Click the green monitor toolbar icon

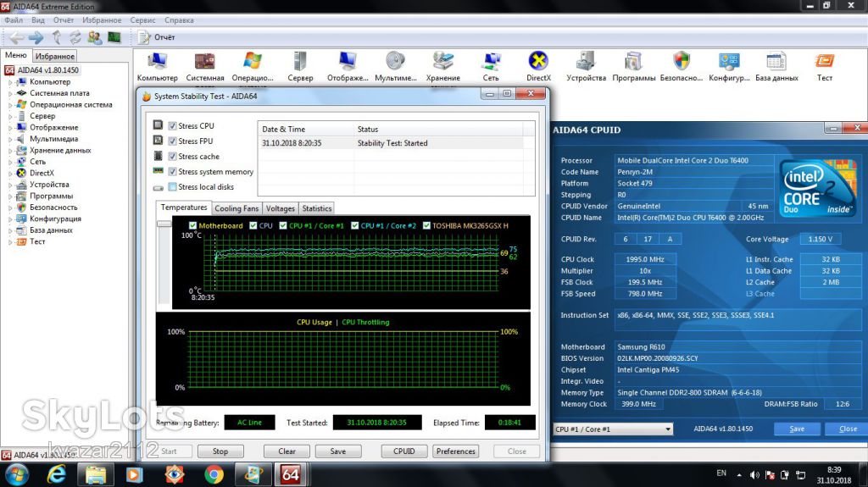(x=114, y=37)
